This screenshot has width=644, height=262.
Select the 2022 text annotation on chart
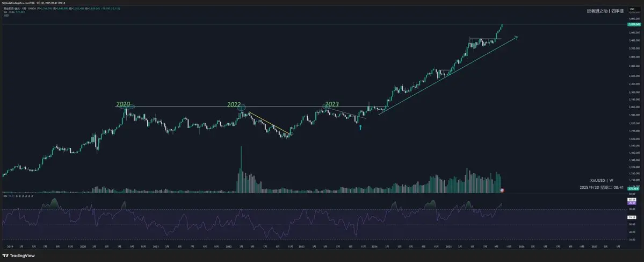(235, 104)
